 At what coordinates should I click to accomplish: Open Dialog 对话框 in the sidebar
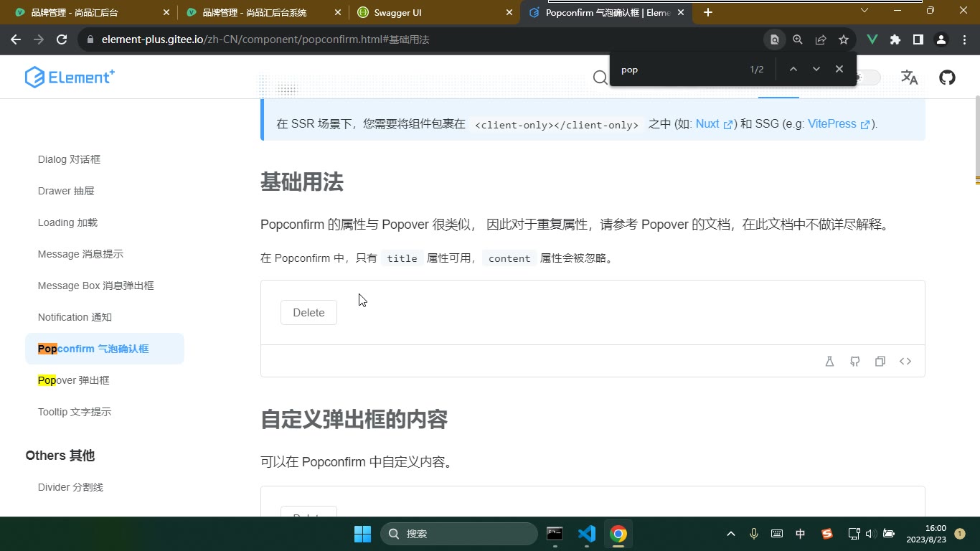(69, 159)
